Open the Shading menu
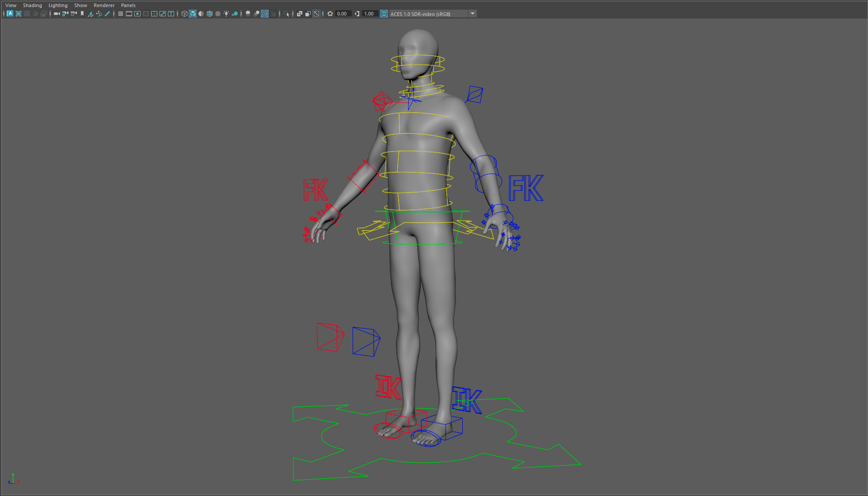Image resolution: width=868 pixels, height=496 pixels. [x=33, y=5]
